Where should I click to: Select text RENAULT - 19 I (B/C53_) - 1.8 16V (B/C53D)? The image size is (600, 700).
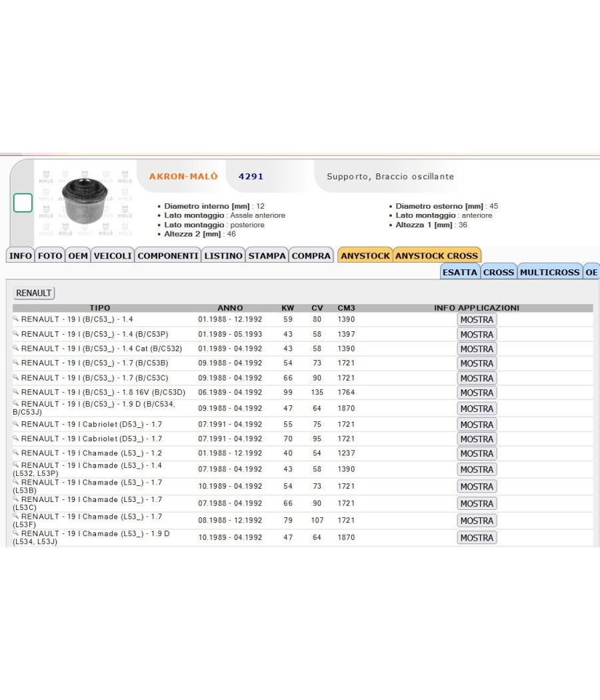tap(103, 393)
